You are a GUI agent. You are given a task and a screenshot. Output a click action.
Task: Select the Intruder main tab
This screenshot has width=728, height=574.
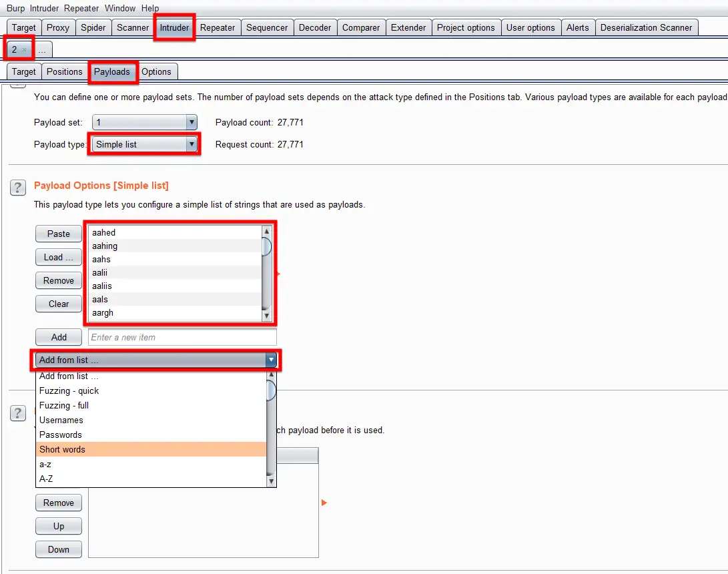tap(174, 28)
